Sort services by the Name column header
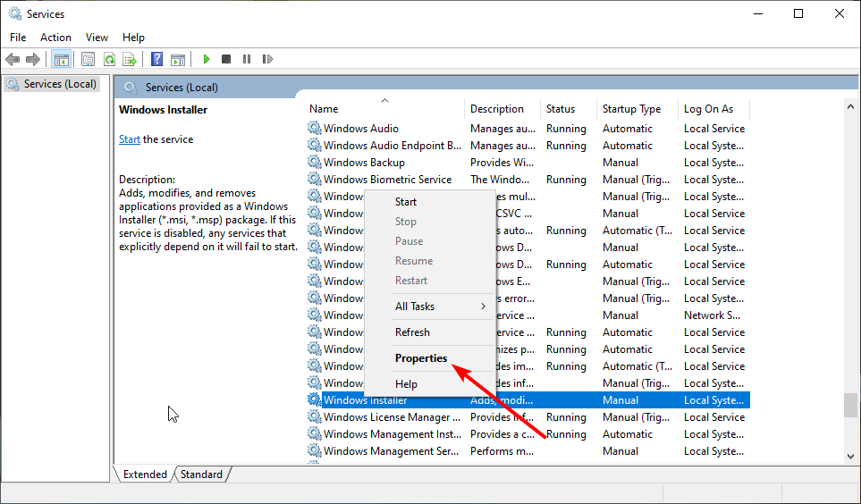Screen dimensions: 861x504 pyautogui.click(x=325, y=109)
